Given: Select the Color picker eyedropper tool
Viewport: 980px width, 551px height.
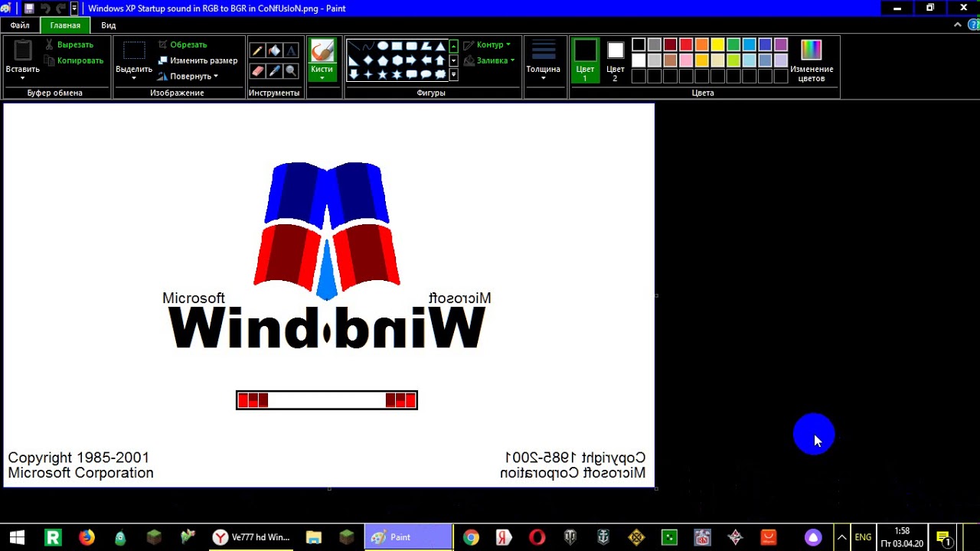Looking at the screenshot, I should (274, 70).
